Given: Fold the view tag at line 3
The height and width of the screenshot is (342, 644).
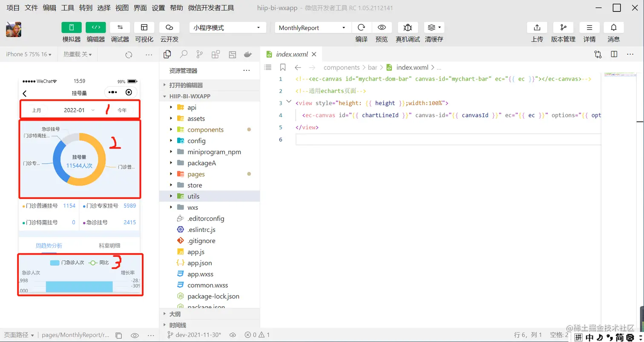Looking at the screenshot, I should 289,102.
